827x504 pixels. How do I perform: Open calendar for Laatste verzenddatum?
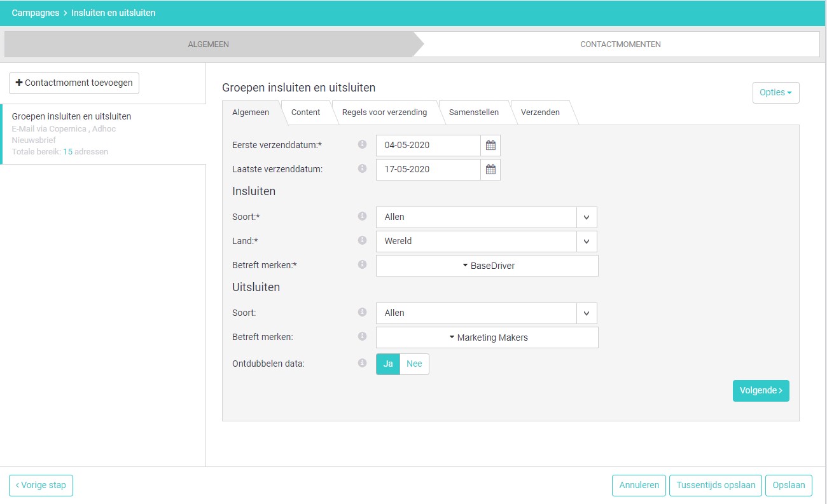click(x=490, y=169)
